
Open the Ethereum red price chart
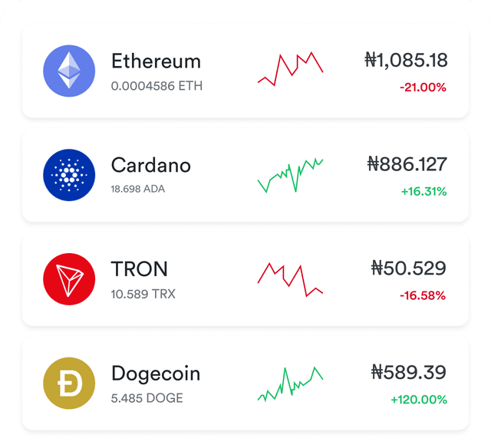tap(290, 68)
